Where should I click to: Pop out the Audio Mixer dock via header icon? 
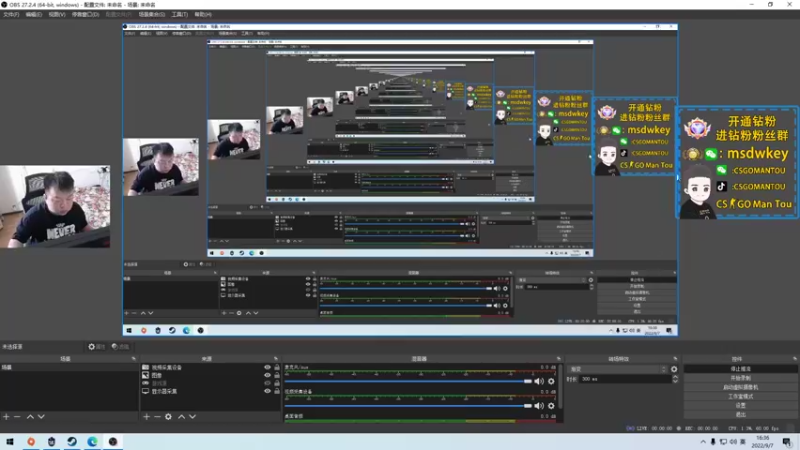click(559, 359)
